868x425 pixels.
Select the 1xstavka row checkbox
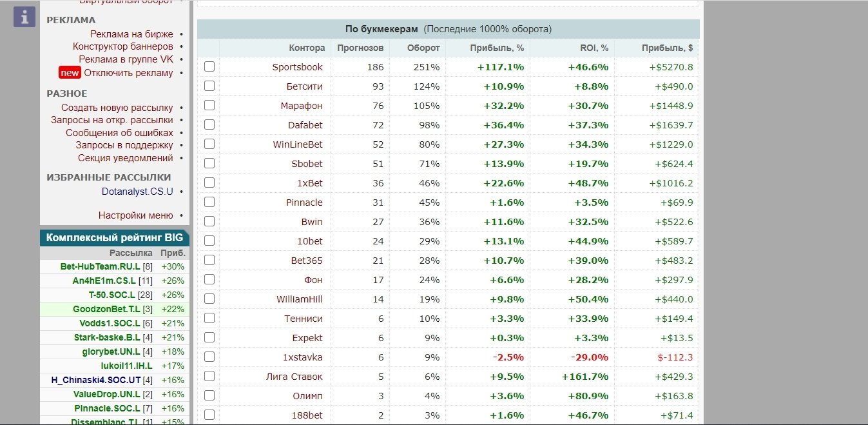209,357
